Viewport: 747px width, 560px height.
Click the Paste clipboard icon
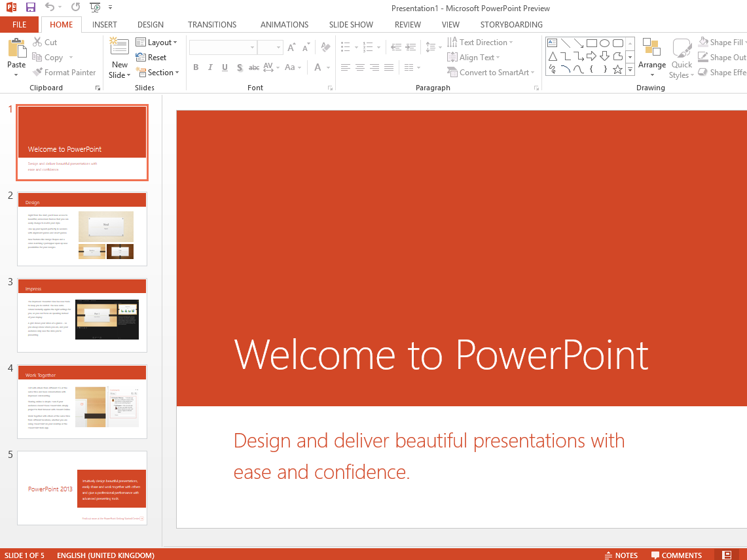coord(16,48)
